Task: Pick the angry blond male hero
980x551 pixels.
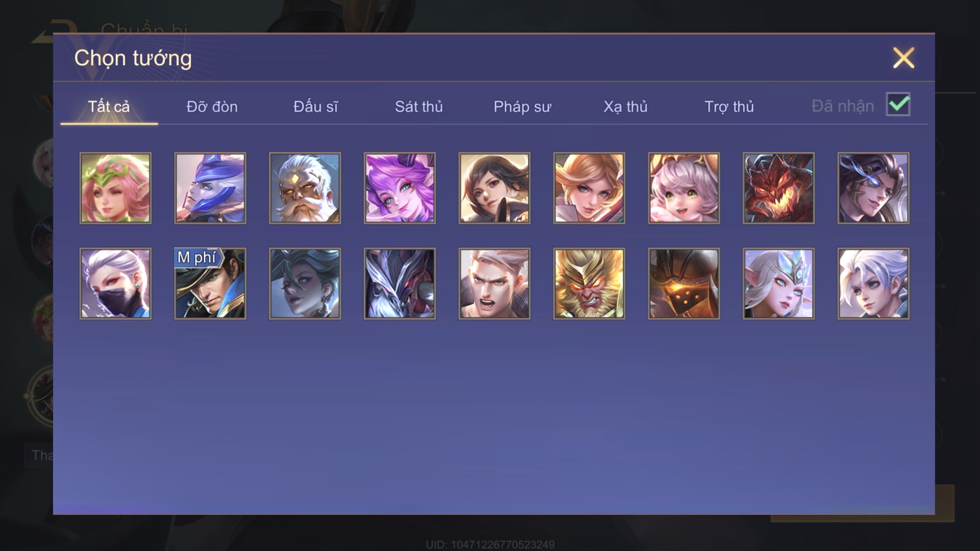Action: click(x=494, y=283)
